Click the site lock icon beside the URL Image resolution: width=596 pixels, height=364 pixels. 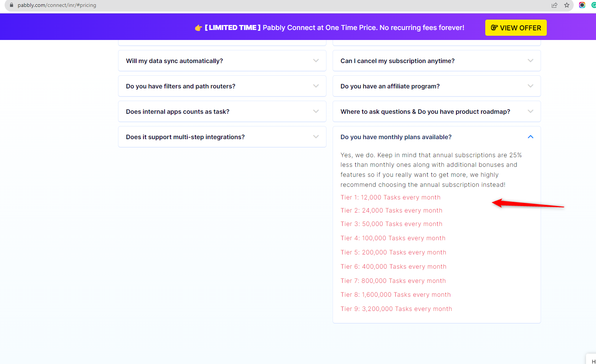[12, 5]
